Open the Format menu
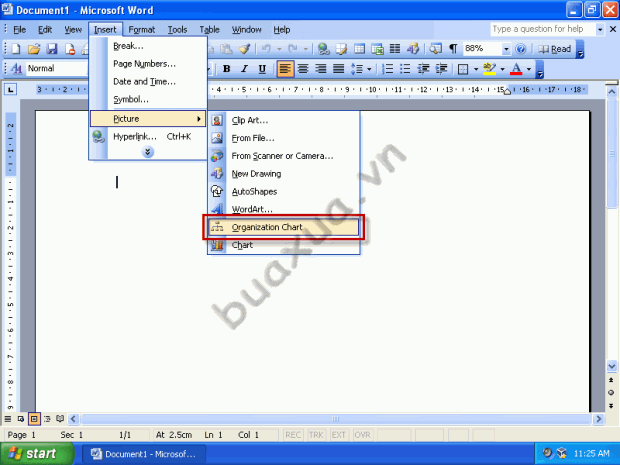 pyautogui.click(x=142, y=30)
